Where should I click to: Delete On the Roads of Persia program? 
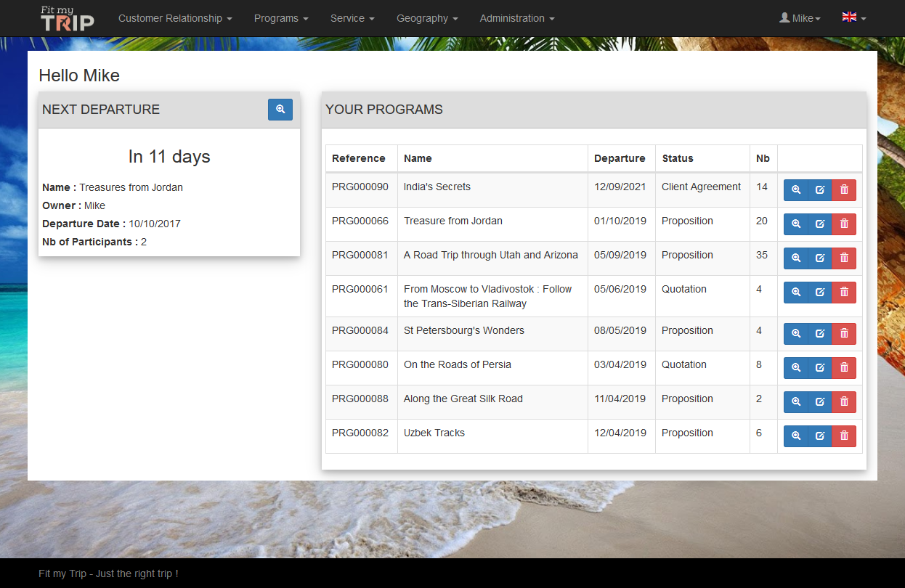[844, 368]
